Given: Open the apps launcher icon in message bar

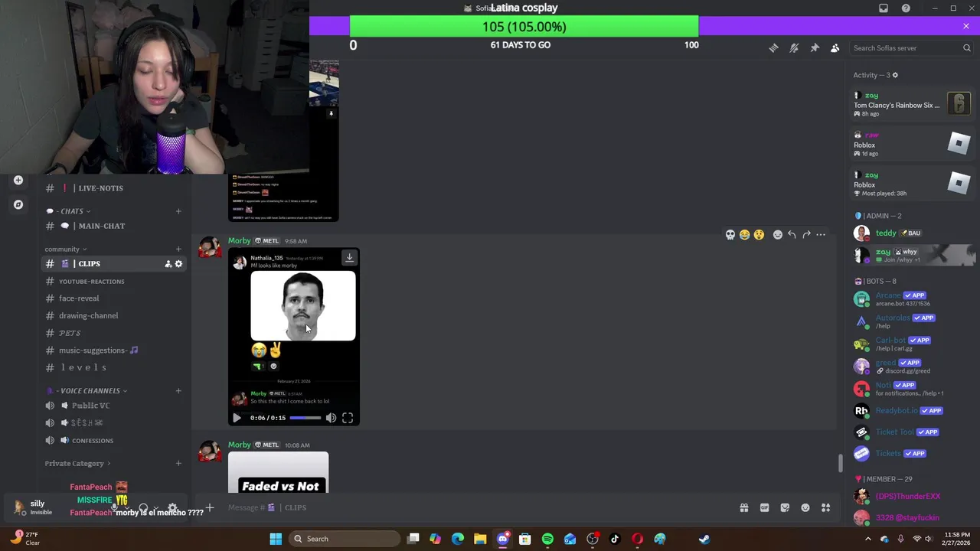Looking at the screenshot, I should 826,508.
